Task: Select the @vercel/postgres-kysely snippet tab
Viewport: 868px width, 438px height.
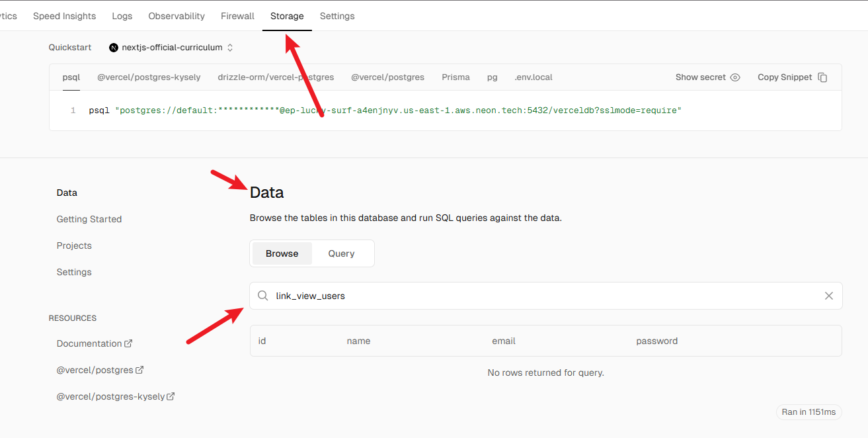Action: [149, 77]
